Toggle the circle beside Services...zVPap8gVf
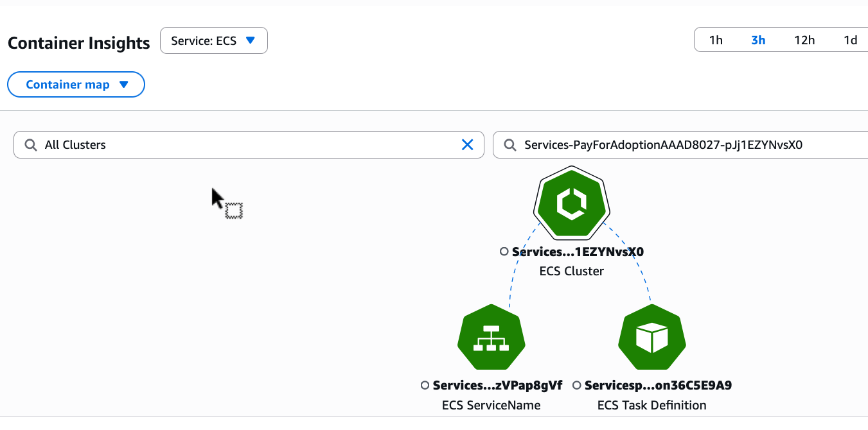Viewport: 868px width, 430px height. [425, 385]
